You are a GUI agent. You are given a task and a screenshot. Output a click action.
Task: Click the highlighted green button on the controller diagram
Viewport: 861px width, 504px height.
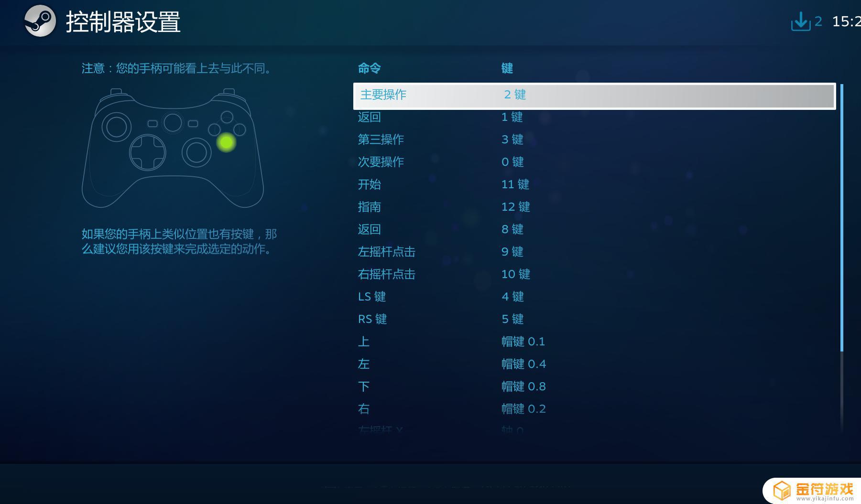click(226, 142)
